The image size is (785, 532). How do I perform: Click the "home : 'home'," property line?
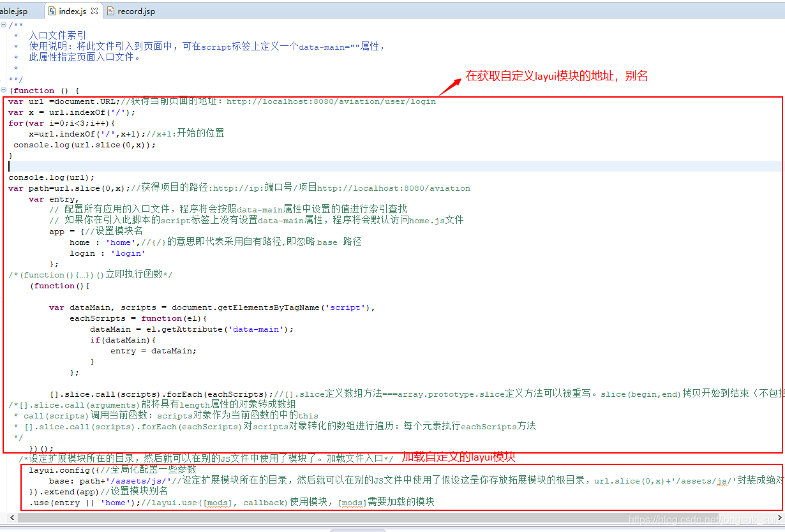[x=216, y=242]
